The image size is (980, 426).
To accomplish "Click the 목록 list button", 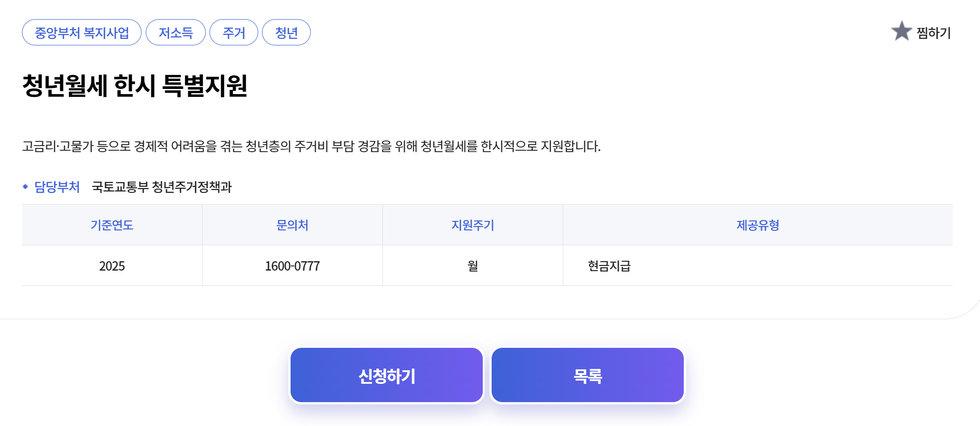I will point(587,375).
